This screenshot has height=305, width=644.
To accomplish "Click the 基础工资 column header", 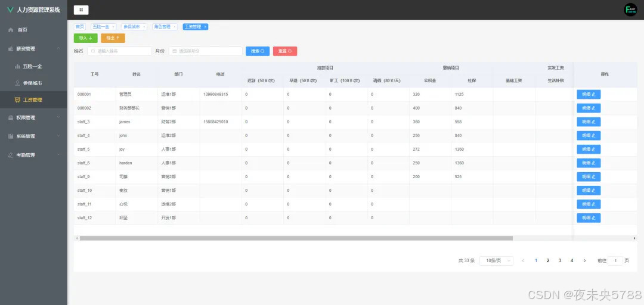I will [x=514, y=81].
